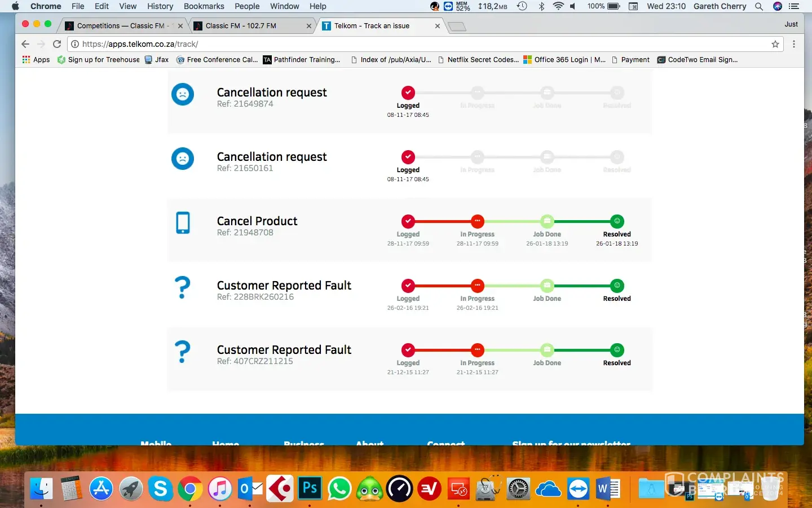812x508 pixels.
Task: Click the text Ref: 228BRK260216
Action: pos(255,297)
